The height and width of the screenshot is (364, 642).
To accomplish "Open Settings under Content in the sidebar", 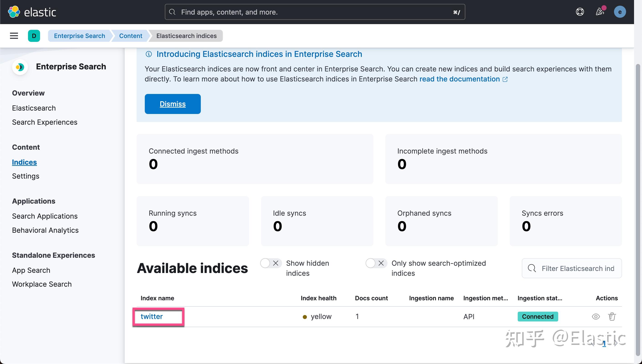I will pos(25,176).
